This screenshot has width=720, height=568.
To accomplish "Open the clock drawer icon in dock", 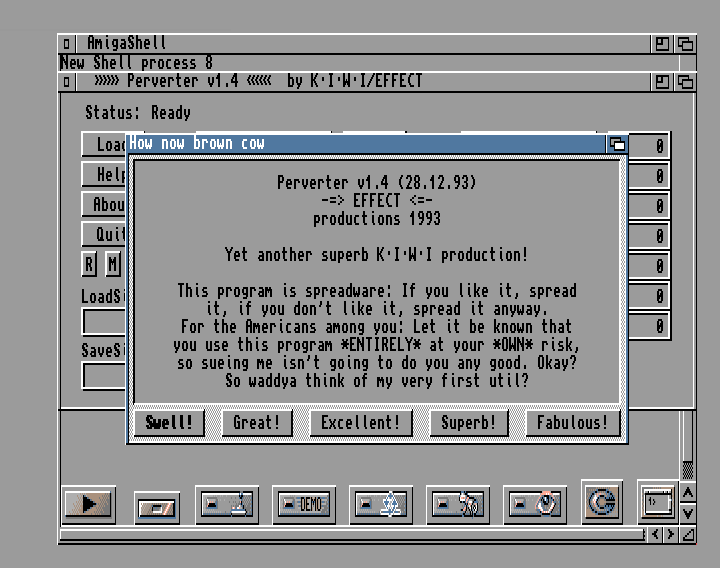I will tap(535, 505).
